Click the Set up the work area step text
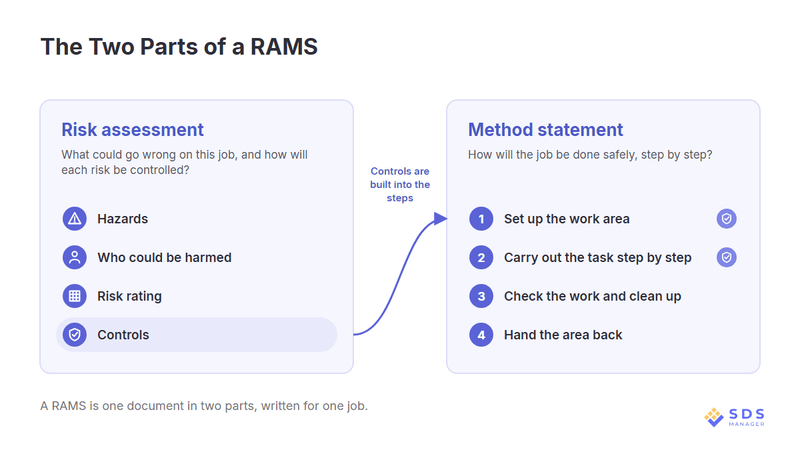 pyautogui.click(x=567, y=219)
